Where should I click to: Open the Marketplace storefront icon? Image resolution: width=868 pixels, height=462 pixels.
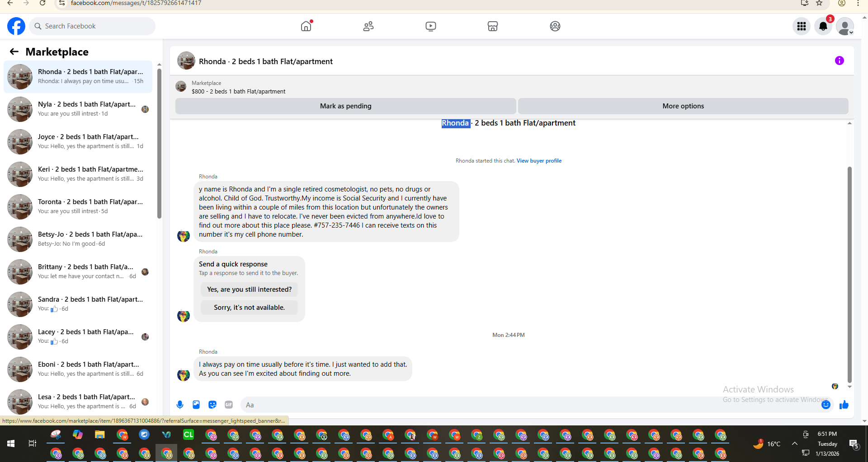pyautogui.click(x=493, y=26)
